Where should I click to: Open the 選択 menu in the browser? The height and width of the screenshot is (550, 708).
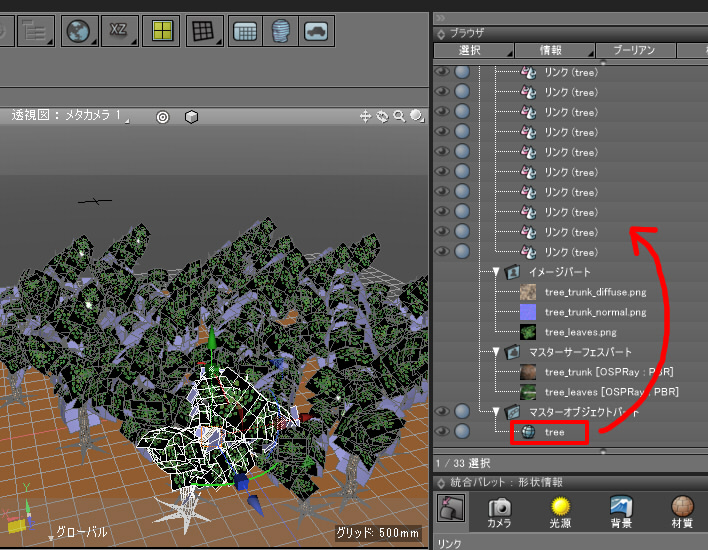coord(472,51)
